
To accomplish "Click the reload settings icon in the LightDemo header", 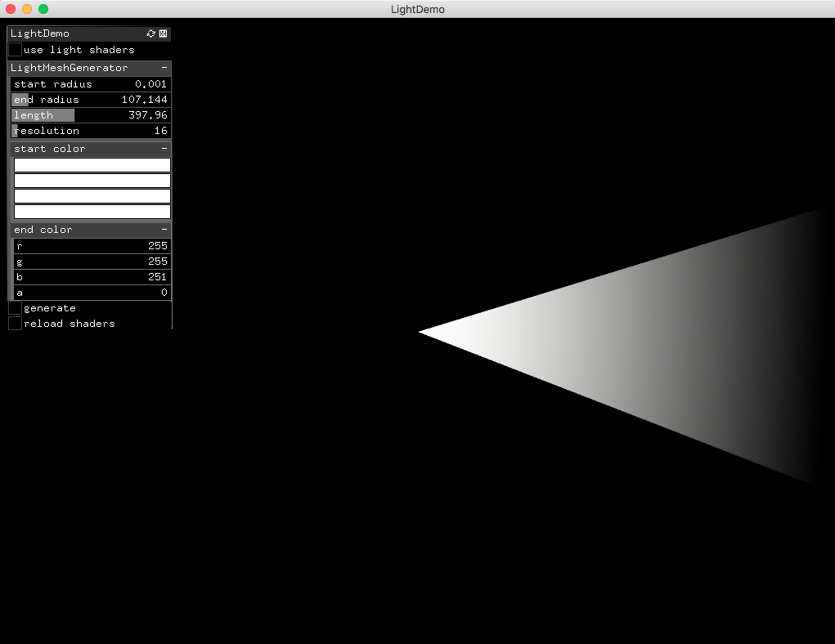I will coord(150,34).
